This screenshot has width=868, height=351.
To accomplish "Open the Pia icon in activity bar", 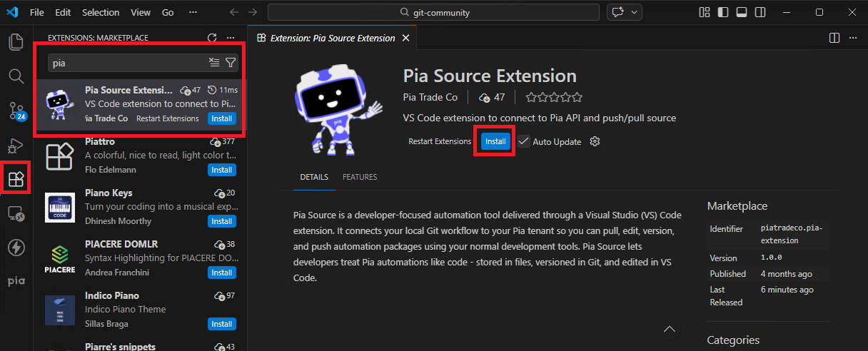I will point(16,281).
